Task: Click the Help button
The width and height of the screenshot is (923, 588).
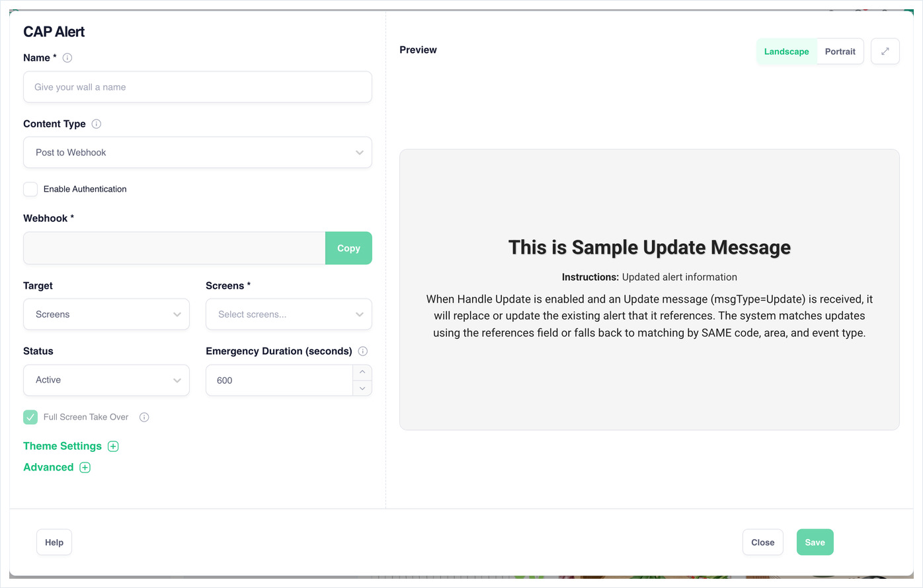Action: pyautogui.click(x=54, y=542)
